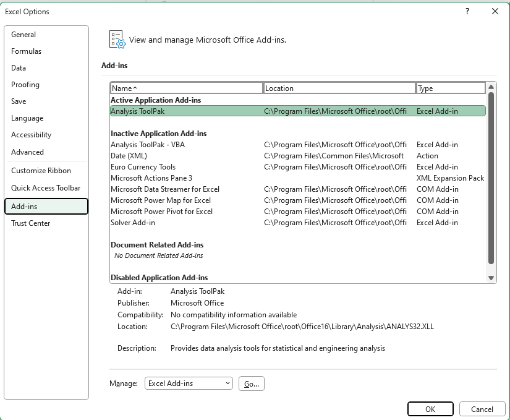Click the Go button
Screen dimensions: 510x420
pos(251,383)
